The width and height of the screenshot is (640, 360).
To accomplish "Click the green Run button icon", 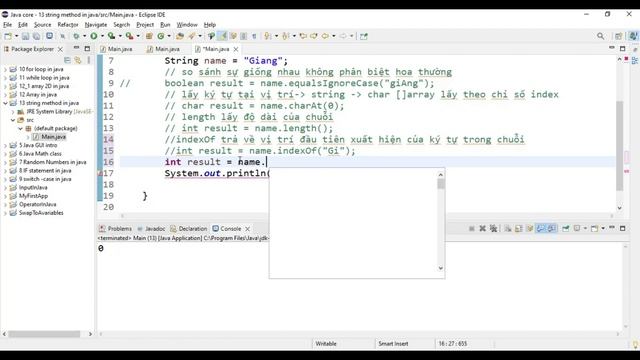I will 94,36.
